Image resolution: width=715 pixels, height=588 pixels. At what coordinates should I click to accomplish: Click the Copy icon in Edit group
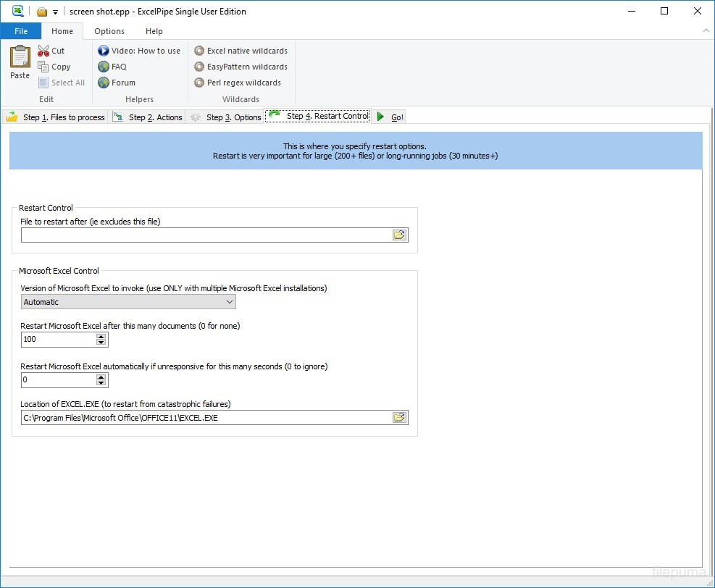coord(43,67)
